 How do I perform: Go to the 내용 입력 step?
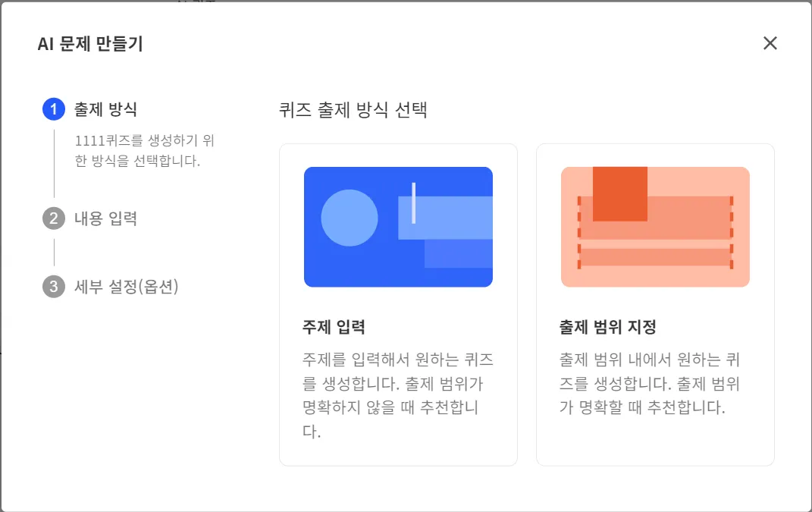click(x=105, y=218)
